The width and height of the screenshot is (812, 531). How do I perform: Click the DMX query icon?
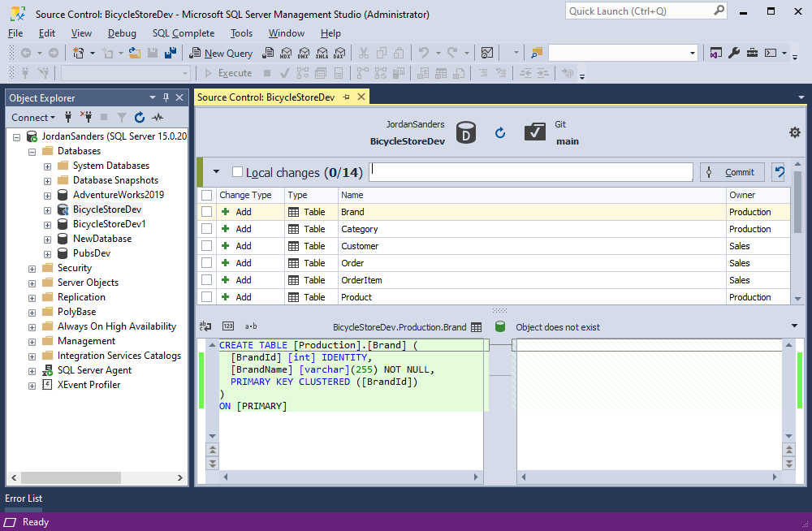(x=304, y=53)
